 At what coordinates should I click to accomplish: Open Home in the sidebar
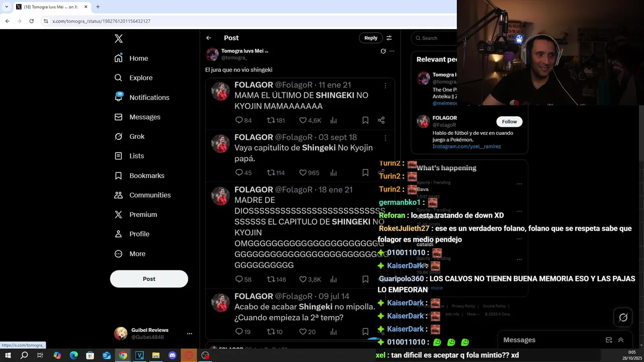click(131, 58)
